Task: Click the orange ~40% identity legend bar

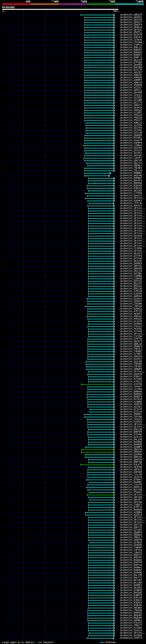Action: tap(45, 4)
